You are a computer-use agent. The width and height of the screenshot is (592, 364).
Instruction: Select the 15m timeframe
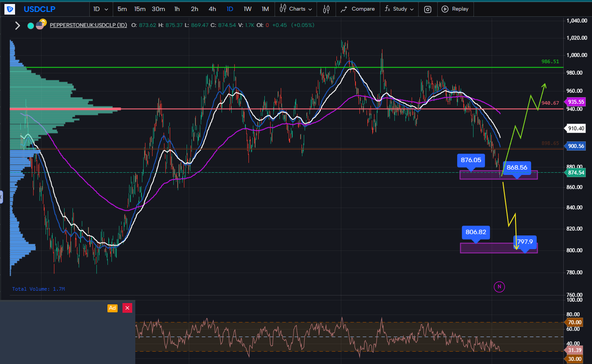click(x=140, y=9)
